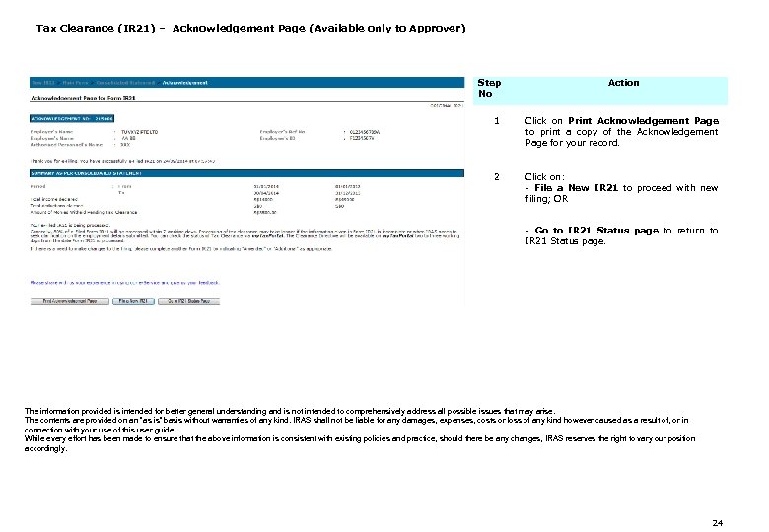Click the Acknowledgement Page for Form IR21 heading
Screen dimensions: 769x532
83,98
